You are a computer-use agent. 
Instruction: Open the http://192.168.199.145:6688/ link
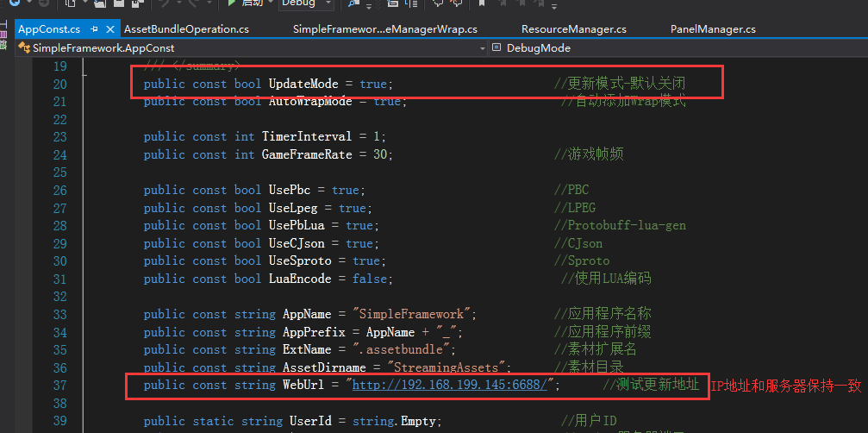450,385
